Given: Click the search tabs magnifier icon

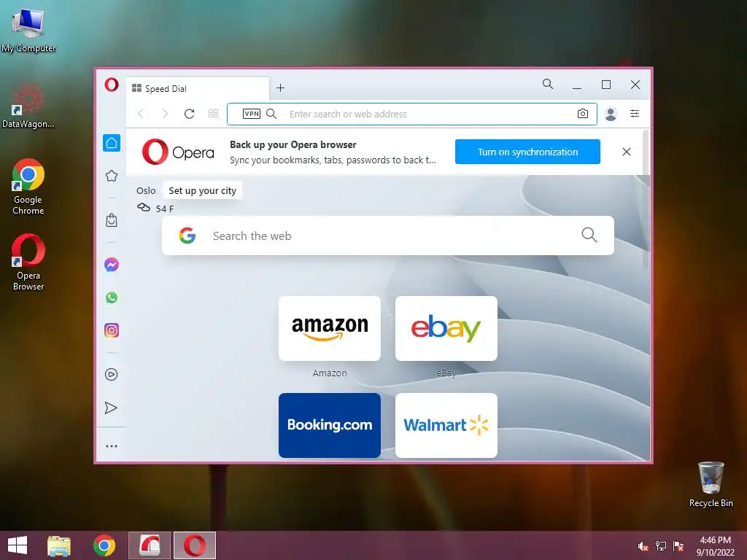Looking at the screenshot, I should click(548, 85).
